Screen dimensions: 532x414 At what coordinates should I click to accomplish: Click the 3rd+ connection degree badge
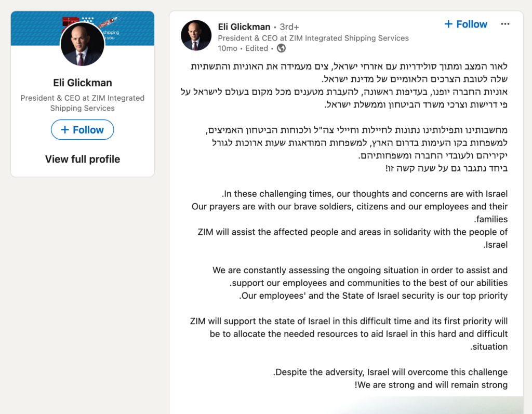click(289, 26)
